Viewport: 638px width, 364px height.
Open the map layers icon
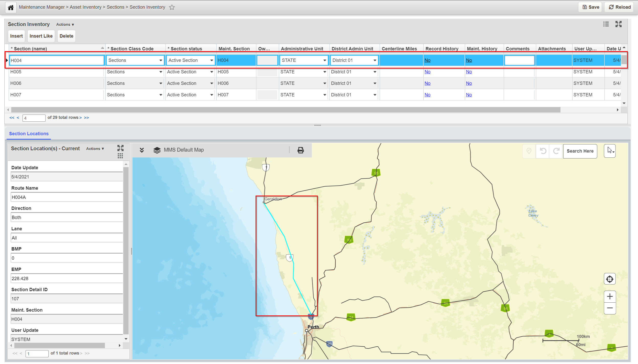coord(157,150)
